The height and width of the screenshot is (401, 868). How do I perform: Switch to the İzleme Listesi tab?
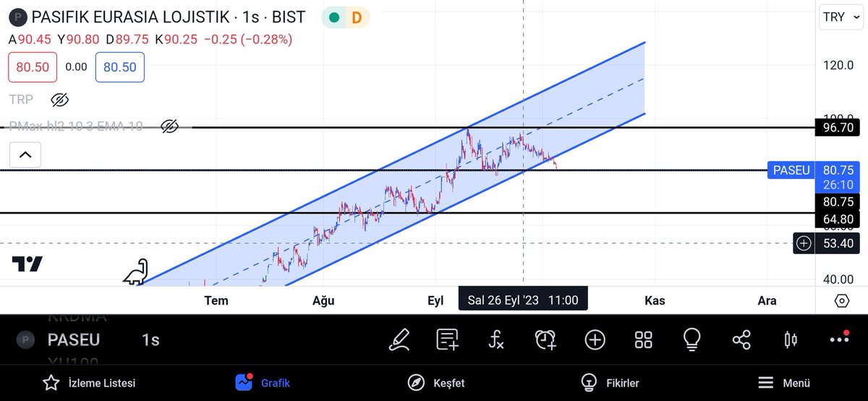pos(89,382)
